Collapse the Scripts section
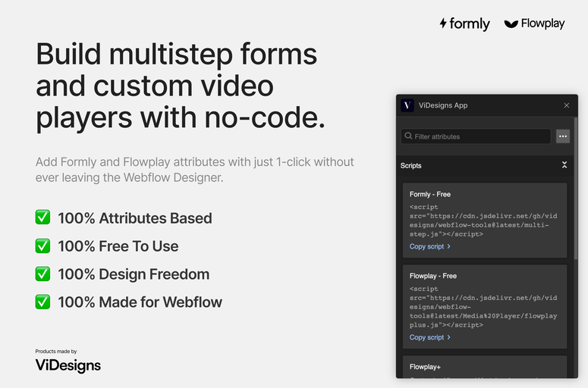 pyautogui.click(x=564, y=165)
